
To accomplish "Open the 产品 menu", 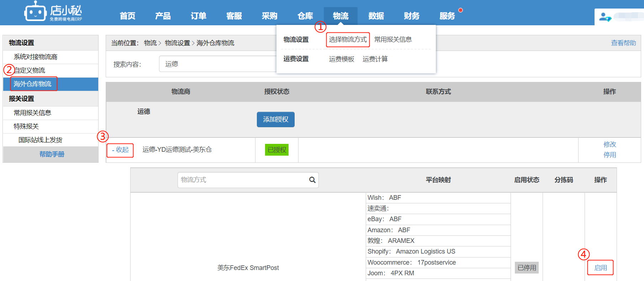I will [x=163, y=16].
